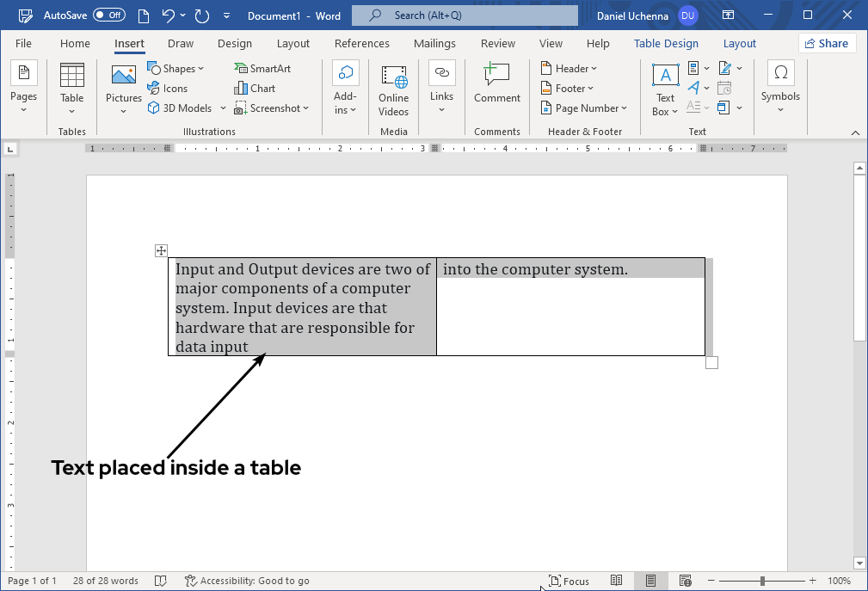
Task: Click the Share button
Action: click(x=824, y=43)
